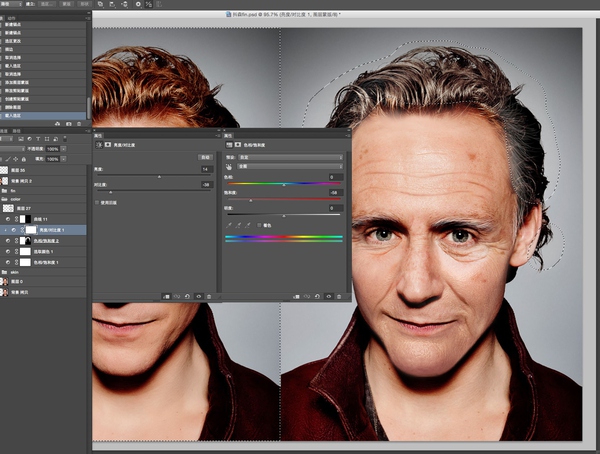Click trash icon in Brightness/Contrast panel

[208, 296]
